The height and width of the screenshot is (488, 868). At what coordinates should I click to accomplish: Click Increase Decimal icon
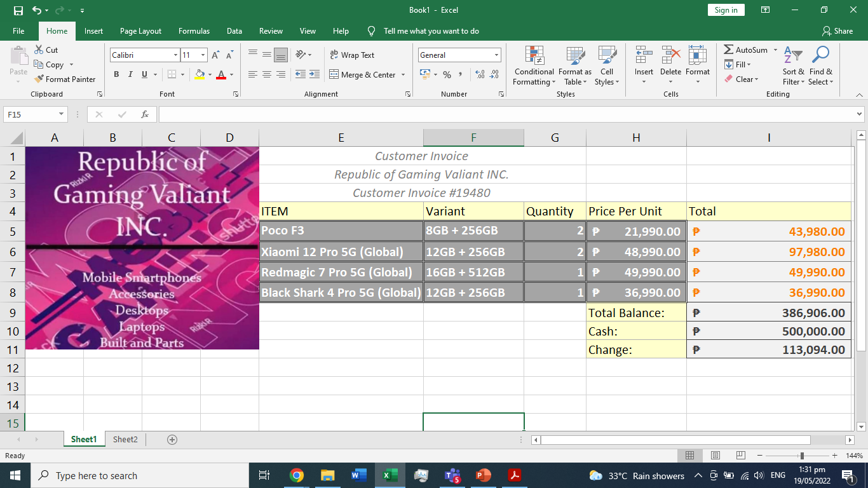(x=480, y=74)
